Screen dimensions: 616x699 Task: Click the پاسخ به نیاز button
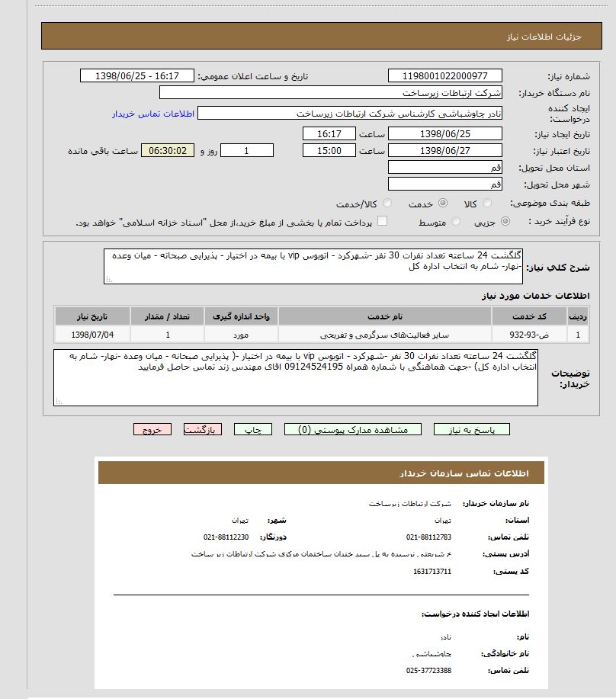point(471,430)
